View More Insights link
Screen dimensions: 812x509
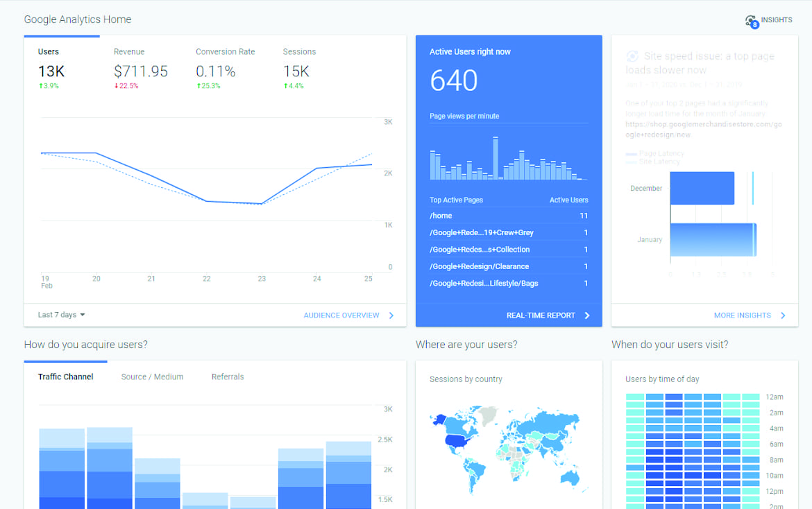coord(750,315)
